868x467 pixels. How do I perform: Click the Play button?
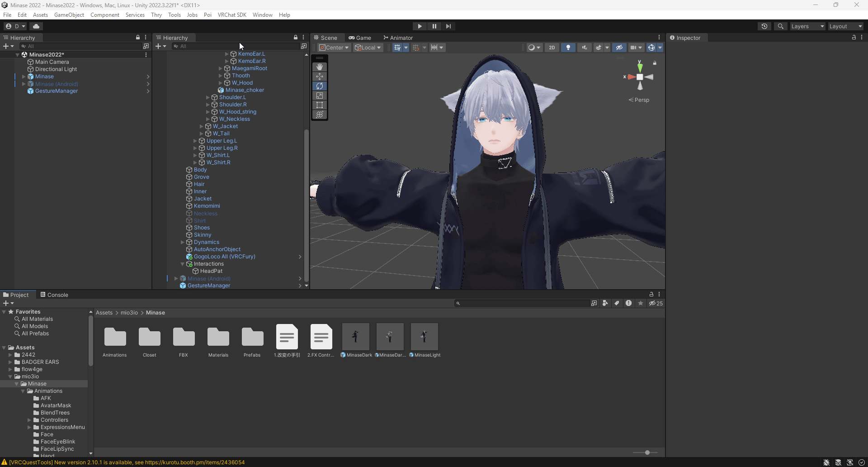420,26
